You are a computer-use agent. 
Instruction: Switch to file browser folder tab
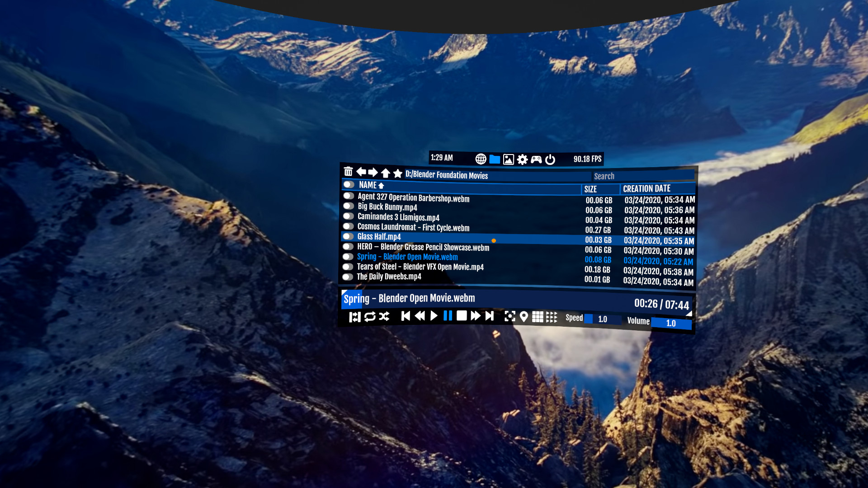pyautogui.click(x=495, y=160)
